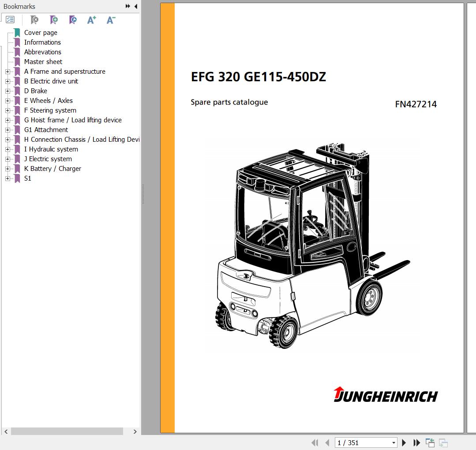Expand G Hoist frame bookmark
Image resolution: width=476 pixels, height=450 pixels.
tap(7, 120)
